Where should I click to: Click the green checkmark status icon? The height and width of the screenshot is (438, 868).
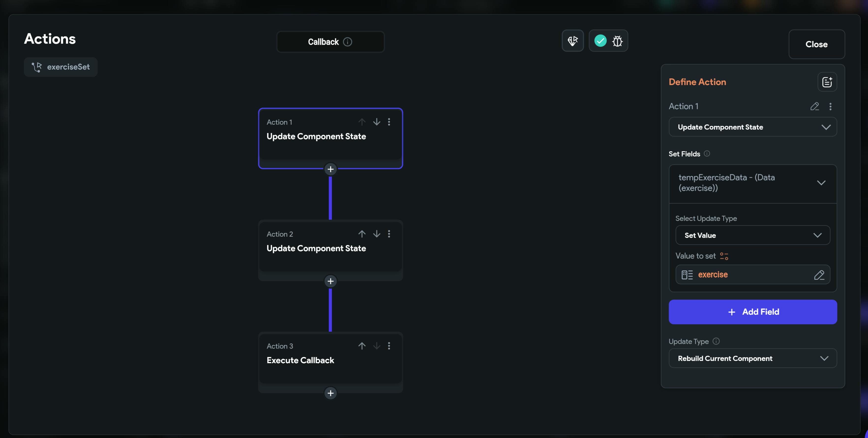coord(600,41)
